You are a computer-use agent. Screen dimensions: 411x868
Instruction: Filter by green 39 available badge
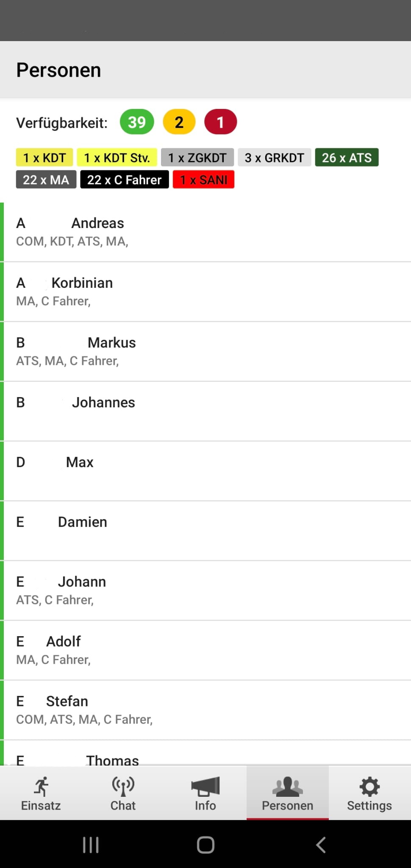point(137,122)
